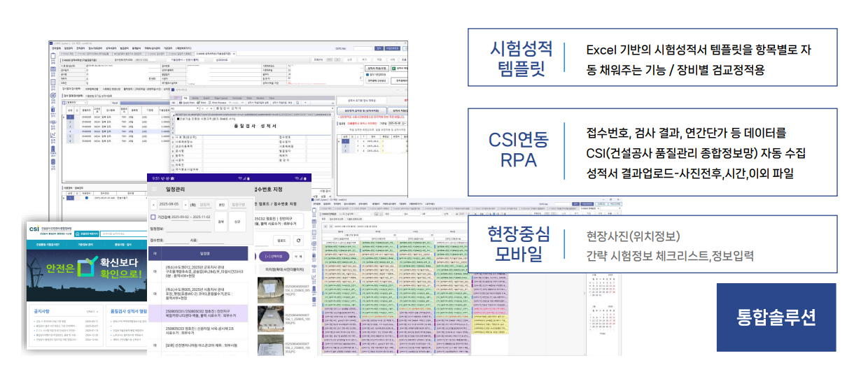Viewport: 868px width, 372px height.
Task: Click the 성적서 작성/수정 button in the main window
Action: pyautogui.click(x=377, y=69)
